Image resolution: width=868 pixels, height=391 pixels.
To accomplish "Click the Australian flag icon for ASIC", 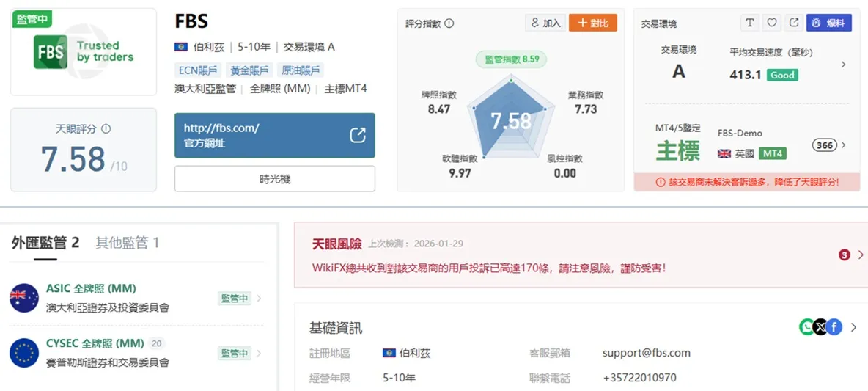I will click(24, 298).
